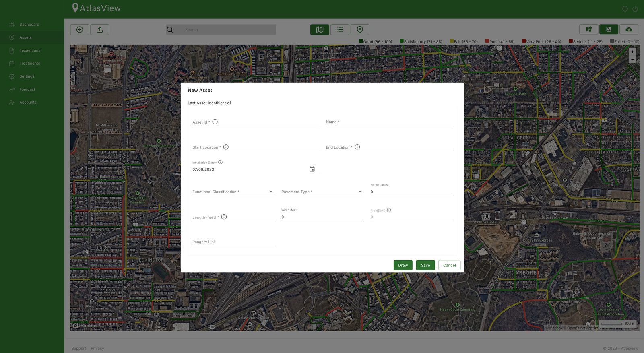Click the No. of Lanes field

(x=411, y=192)
